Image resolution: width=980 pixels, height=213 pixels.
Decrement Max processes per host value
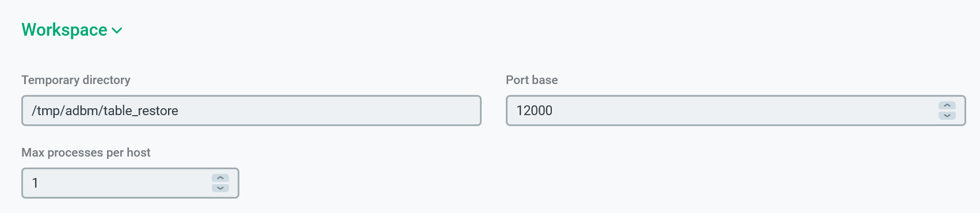tap(220, 188)
